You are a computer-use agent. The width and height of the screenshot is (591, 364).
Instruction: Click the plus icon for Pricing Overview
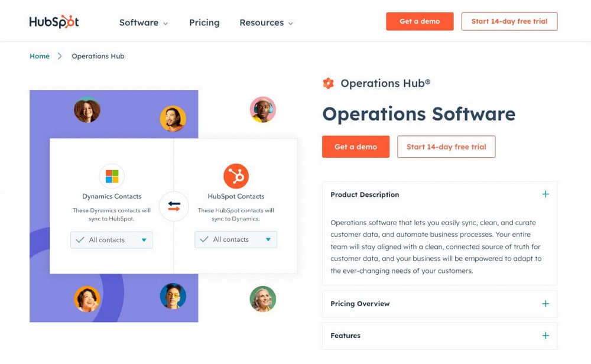(x=545, y=304)
